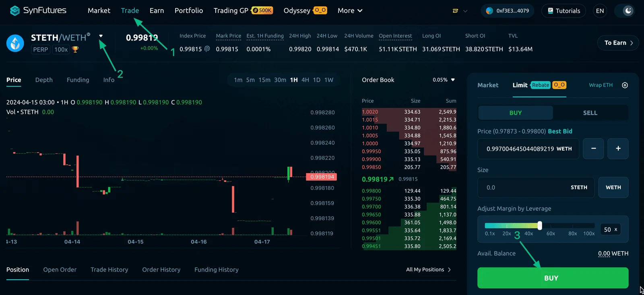Image resolution: width=644 pixels, height=295 pixels.
Task: Click the Wrap ETH link
Action: pos(601,85)
